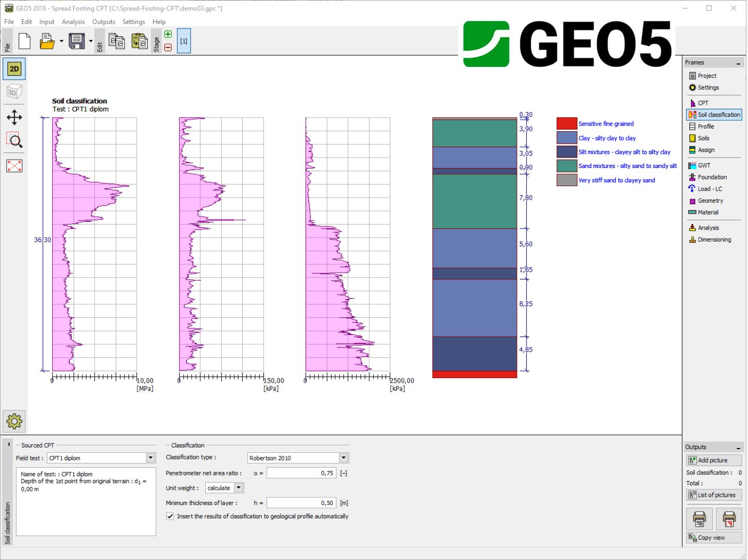Open the Settings menu
Image resolution: width=748 pixels, height=560 pixels.
(134, 22)
